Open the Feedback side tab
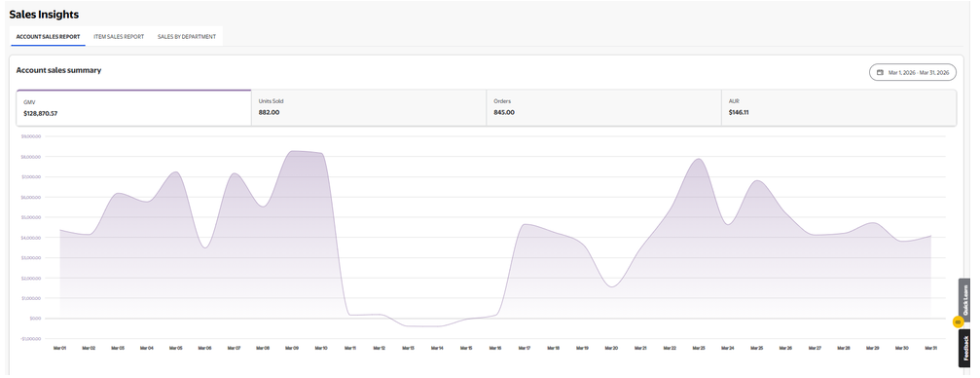980x378 pixels. pos(964,348)
